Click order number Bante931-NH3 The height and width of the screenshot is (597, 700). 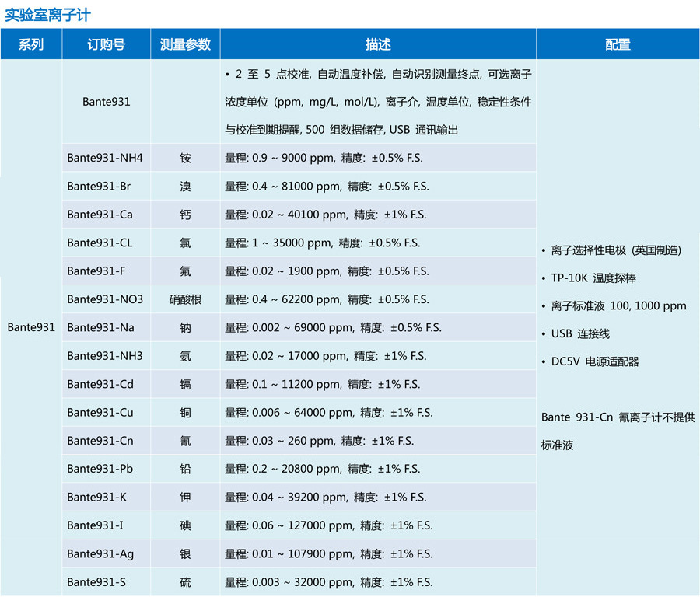point(105,355)
